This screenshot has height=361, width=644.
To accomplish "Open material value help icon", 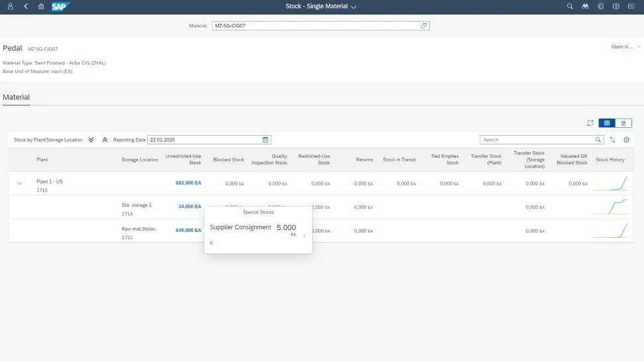I will click(x=424, y=26).
